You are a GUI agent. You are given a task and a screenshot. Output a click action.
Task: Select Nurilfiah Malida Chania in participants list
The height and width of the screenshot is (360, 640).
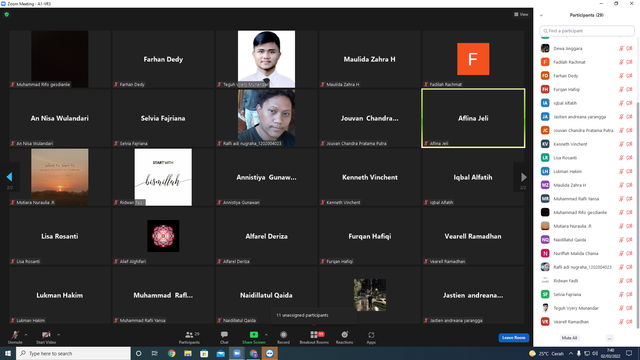pyautogui.click(x=586, y=253)
